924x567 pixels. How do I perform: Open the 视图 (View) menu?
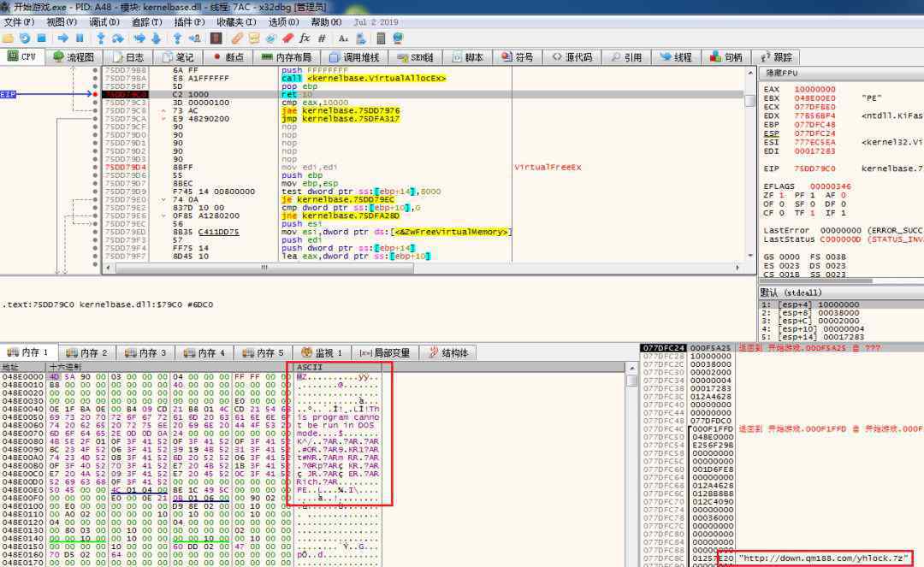click(62, 21)
